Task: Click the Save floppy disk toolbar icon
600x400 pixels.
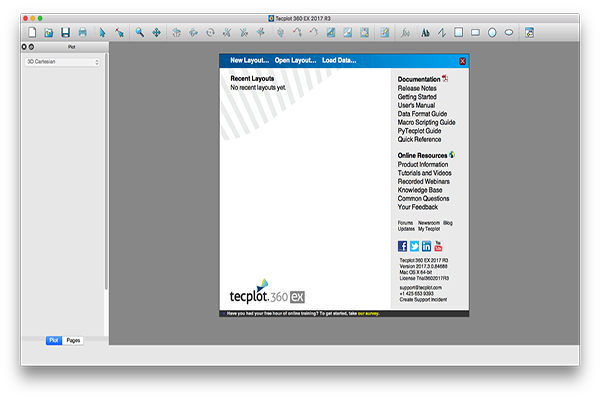Action: 65,33
